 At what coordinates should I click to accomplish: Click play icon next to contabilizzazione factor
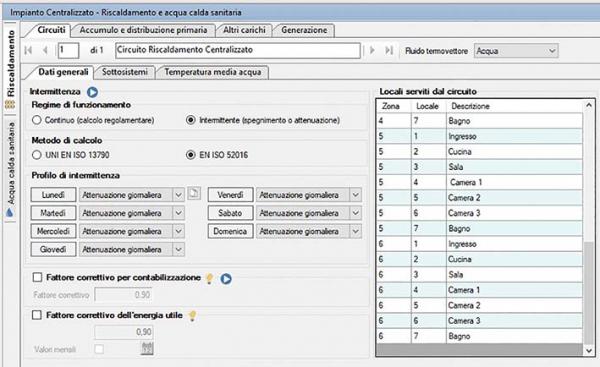pos(226,279)
